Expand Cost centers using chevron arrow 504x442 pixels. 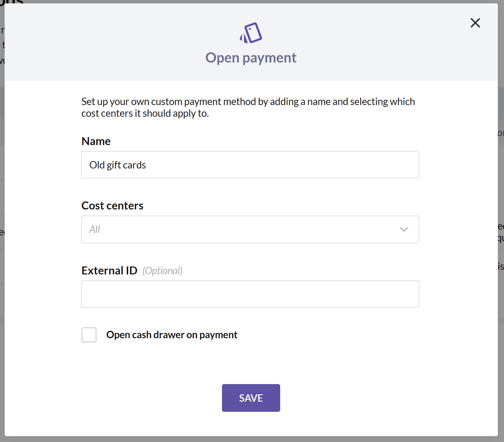tap(404, 229)
